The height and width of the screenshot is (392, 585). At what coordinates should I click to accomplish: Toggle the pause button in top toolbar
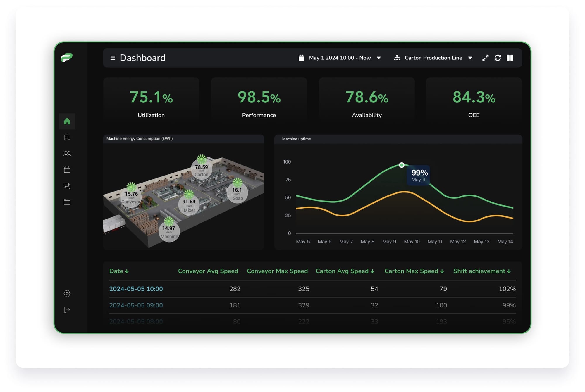pyautogui.click(x=510, y=58)
